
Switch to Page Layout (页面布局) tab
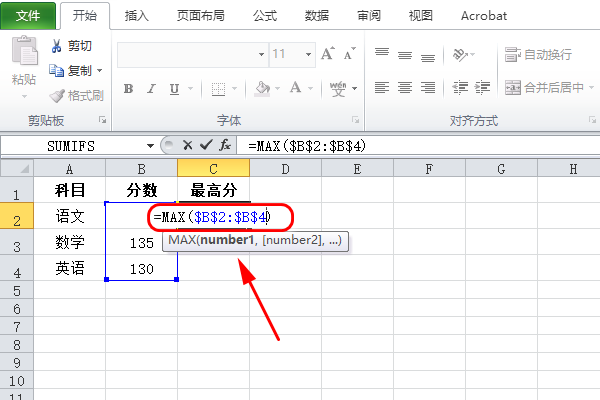pos(201,16)
